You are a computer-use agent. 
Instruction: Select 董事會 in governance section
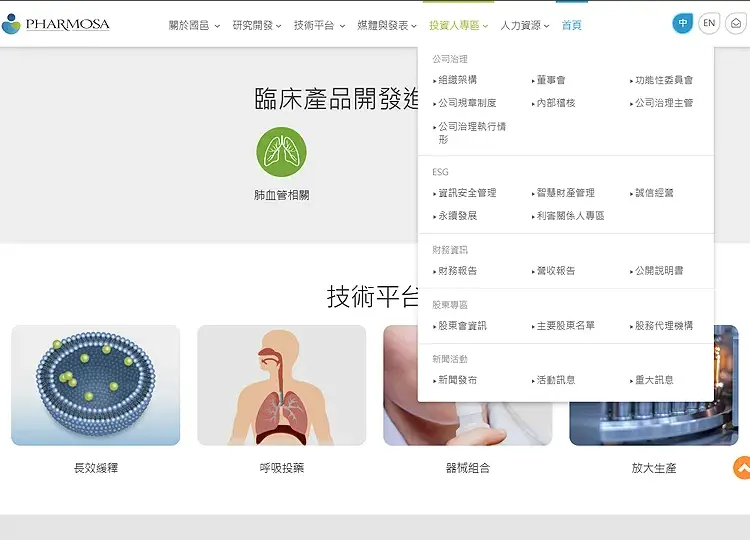click(550, 80)
